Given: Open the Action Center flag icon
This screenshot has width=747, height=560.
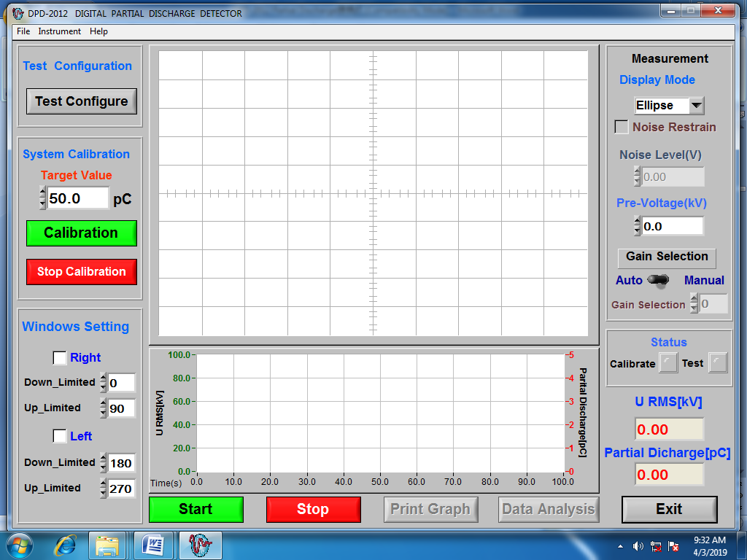Looking at the screenshot, I should (x=673, y=546).
